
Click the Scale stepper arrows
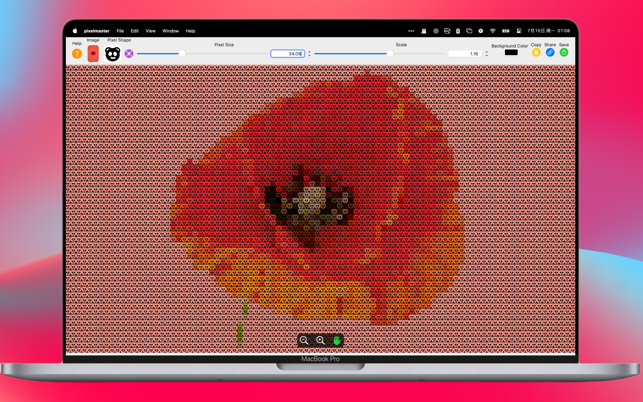click(x=486, y=54)
